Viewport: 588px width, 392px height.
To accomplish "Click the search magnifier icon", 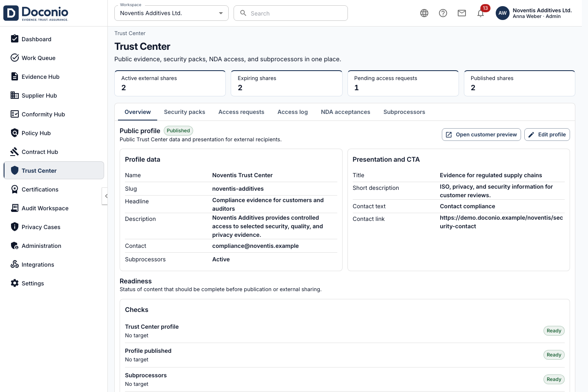I will [243, 13].
